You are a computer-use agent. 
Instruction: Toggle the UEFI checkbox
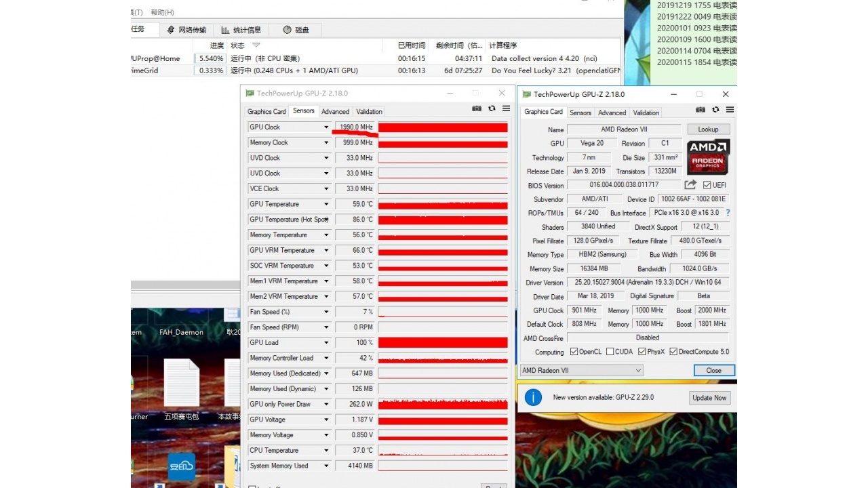[707, 185]
